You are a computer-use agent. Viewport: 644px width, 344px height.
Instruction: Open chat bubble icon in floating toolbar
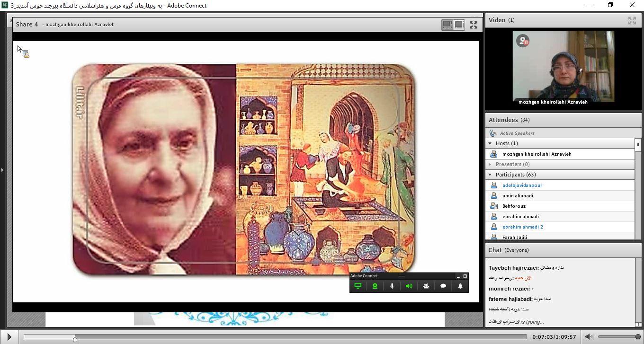pyautogui.click(x=443, y=286)
